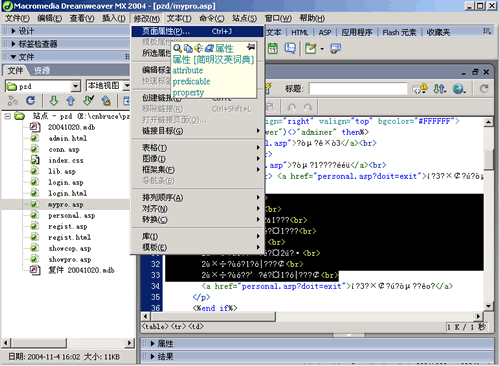The image size is (500, 366).
Task: Open the File Management arrows icon
Action: (440, 89)
